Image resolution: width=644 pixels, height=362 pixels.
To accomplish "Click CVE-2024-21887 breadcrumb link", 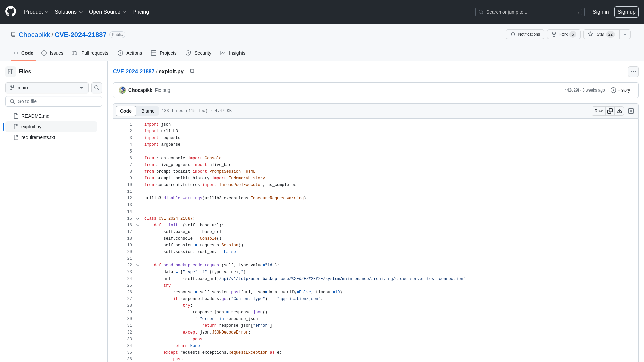I will tap(133, 72).
